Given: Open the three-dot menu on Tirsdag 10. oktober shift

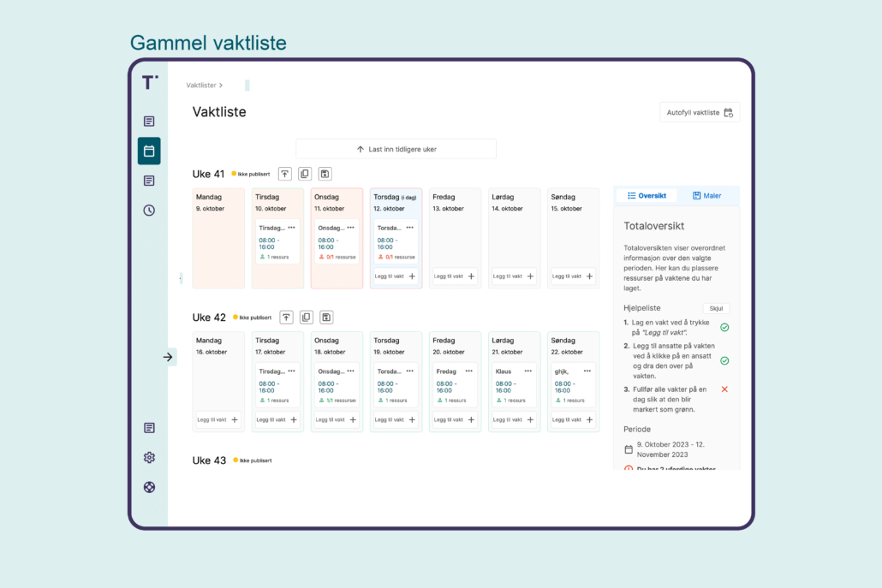Looking at the screenshot, I should click(291, 228).
